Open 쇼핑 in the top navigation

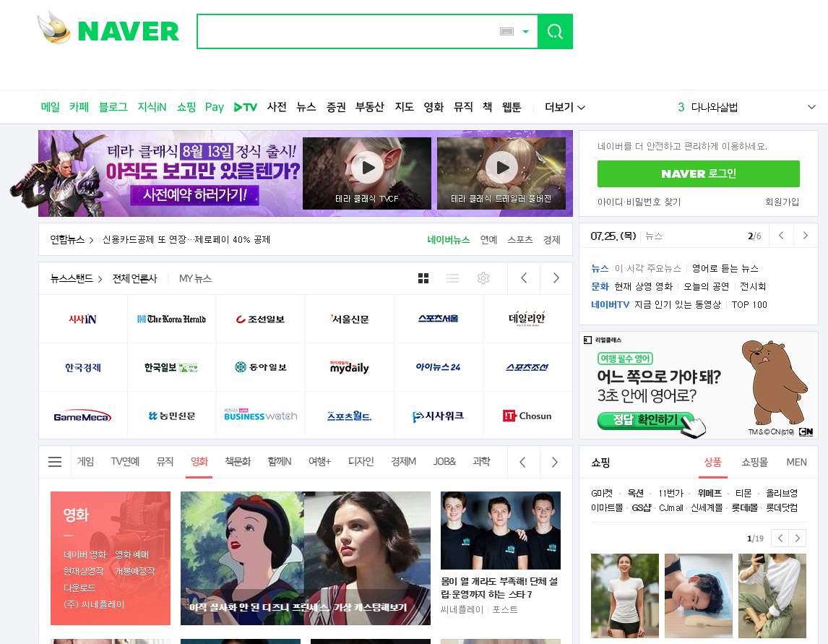tap(186, 107)
